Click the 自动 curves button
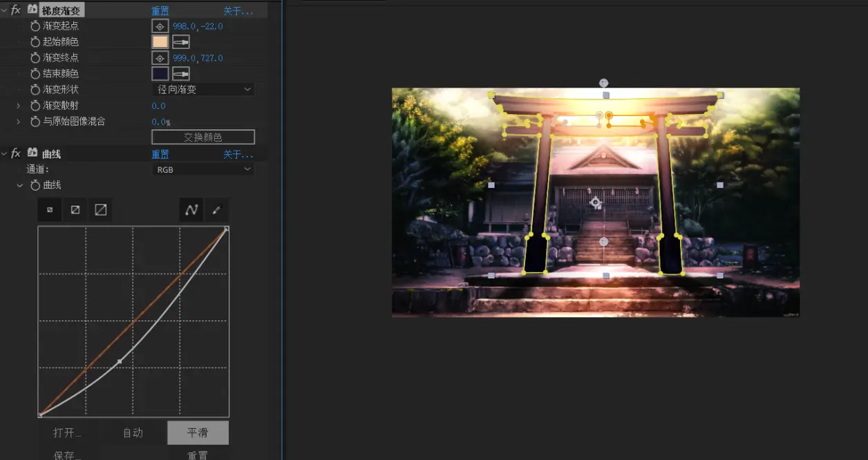 [x=133, y=433]
